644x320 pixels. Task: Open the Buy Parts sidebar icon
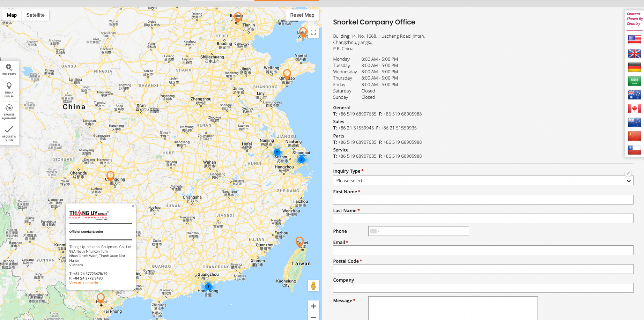tap(9, 69)
